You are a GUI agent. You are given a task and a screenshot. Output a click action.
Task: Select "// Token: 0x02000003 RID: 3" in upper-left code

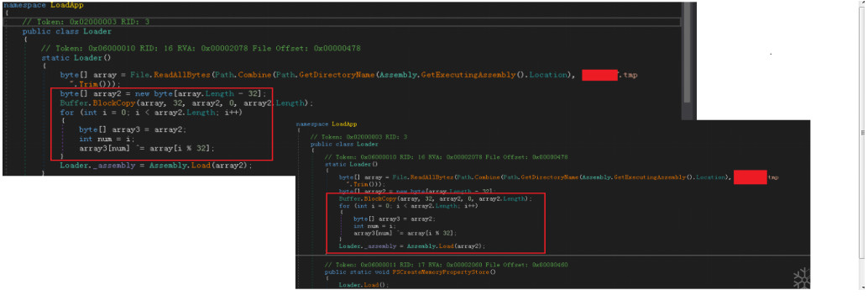pyautogui.click(x=86, y=22)
